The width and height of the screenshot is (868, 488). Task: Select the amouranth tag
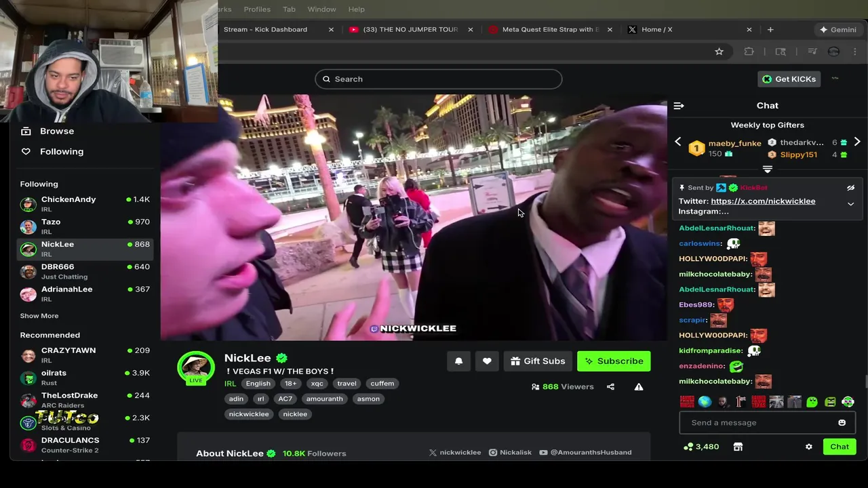tap(324, 399)
